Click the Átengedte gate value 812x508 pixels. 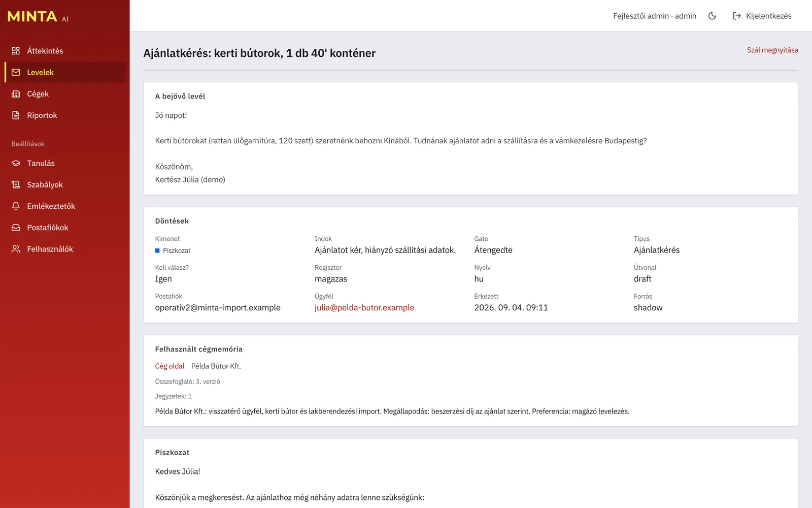[493, 250]
